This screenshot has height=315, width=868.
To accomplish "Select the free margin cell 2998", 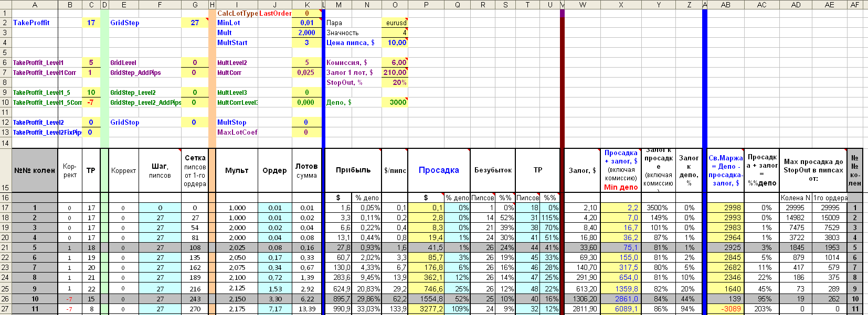I will [726, 208].
